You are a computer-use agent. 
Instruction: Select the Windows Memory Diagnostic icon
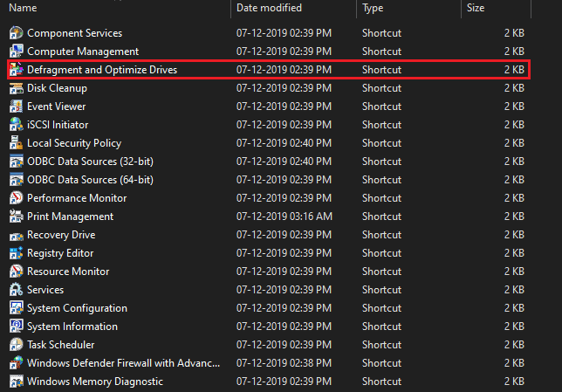click(x=16, y=382)
